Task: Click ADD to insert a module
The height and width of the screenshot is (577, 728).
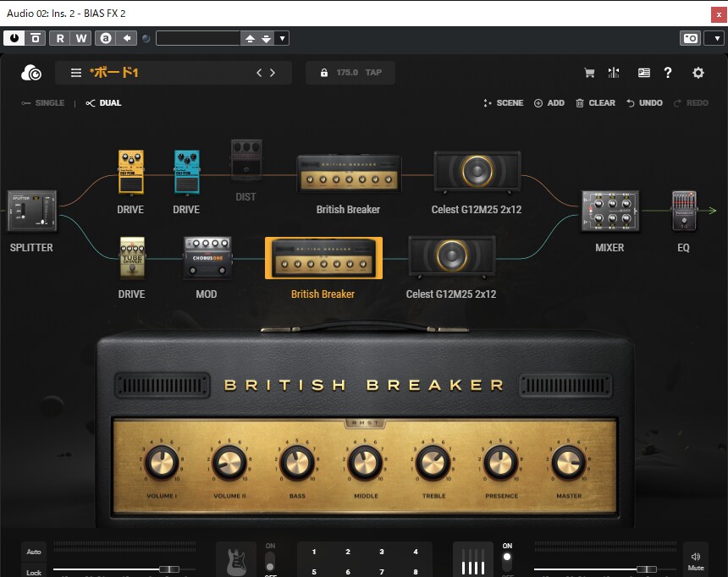Action: [x=549, y=103]
